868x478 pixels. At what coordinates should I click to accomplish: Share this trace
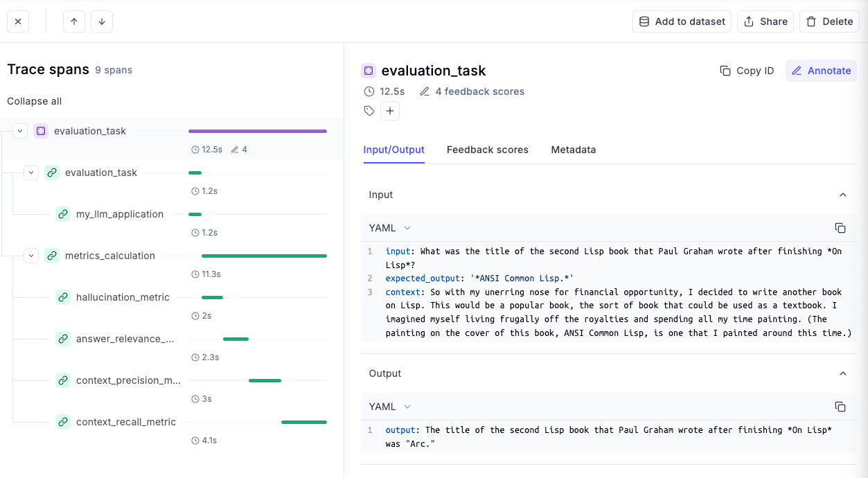pyautogui.click(x=765, y=21)
